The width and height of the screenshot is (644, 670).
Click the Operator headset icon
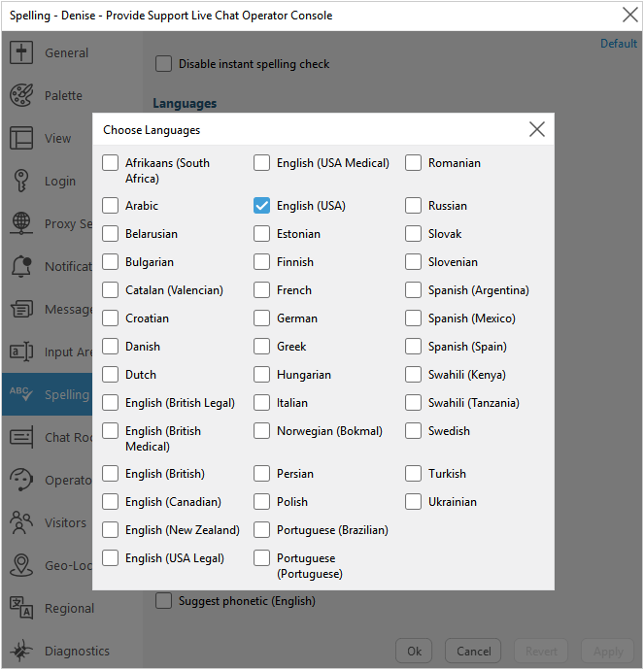click(21, 480)
